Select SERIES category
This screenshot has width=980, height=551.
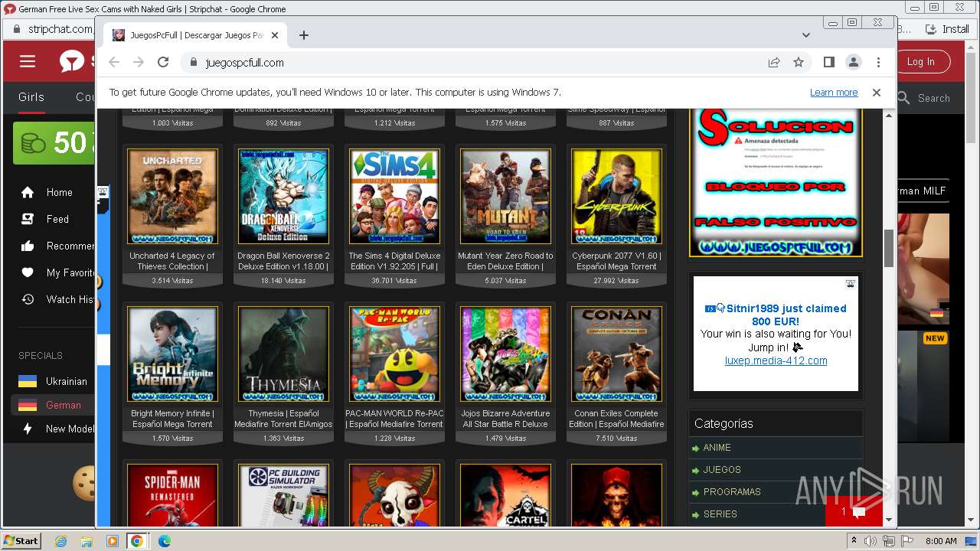[x=720, y=514]
